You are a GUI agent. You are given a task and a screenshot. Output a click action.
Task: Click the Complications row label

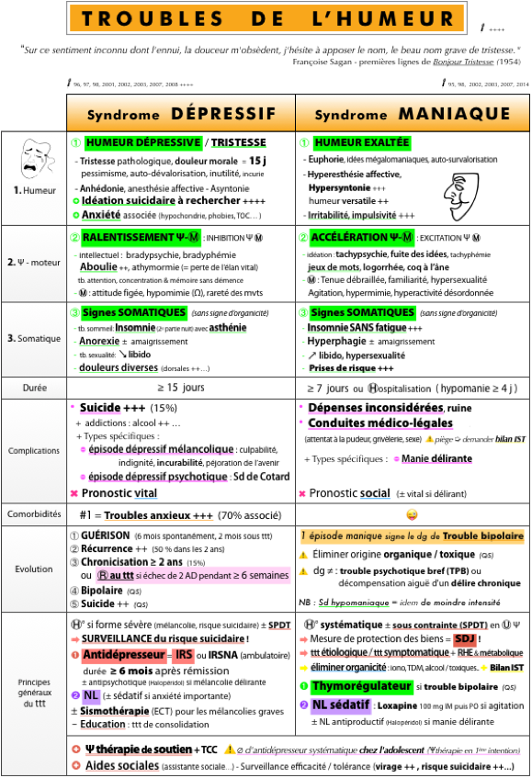coord(34,450)
